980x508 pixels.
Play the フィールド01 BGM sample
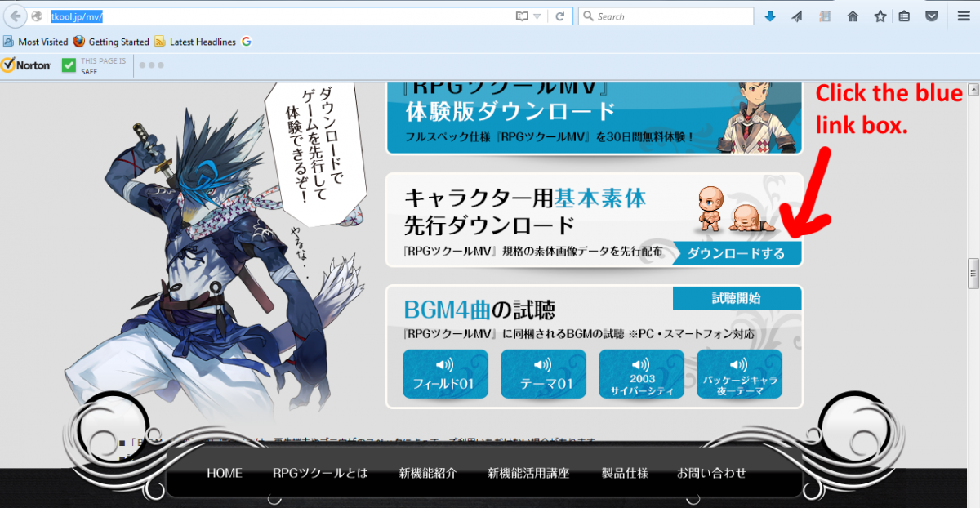click(445, 374)
